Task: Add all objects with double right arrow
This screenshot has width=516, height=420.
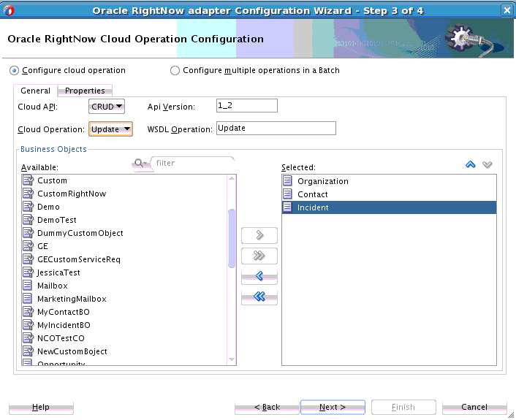Action: (259, 256)
